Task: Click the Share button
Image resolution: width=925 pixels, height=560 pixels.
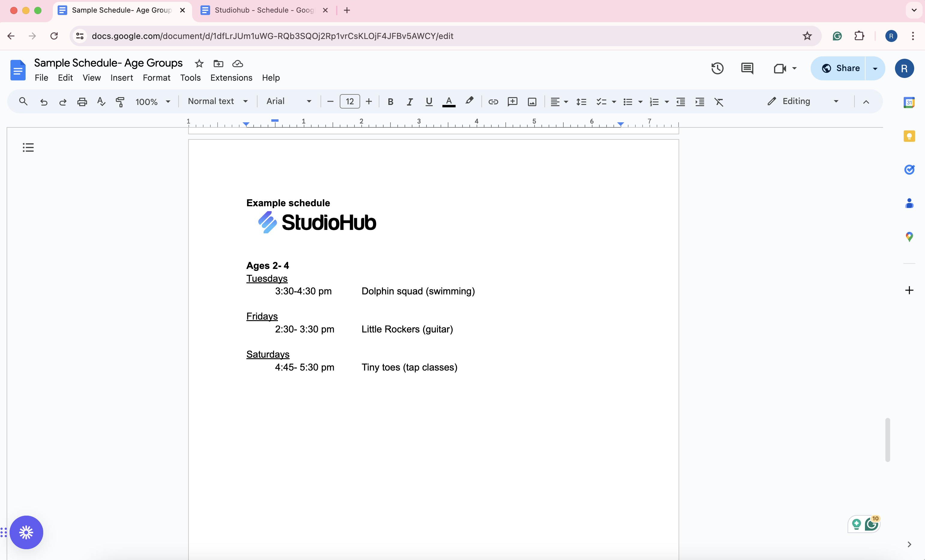Action: [x=840, y=68]
